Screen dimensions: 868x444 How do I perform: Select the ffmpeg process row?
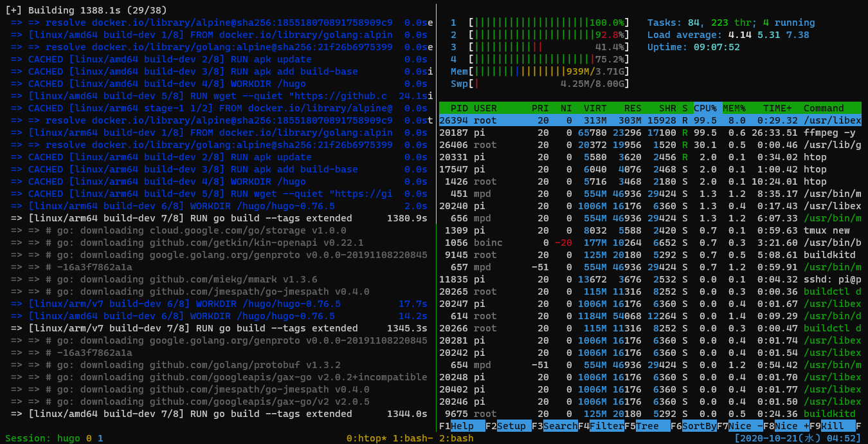click(643, 132)
